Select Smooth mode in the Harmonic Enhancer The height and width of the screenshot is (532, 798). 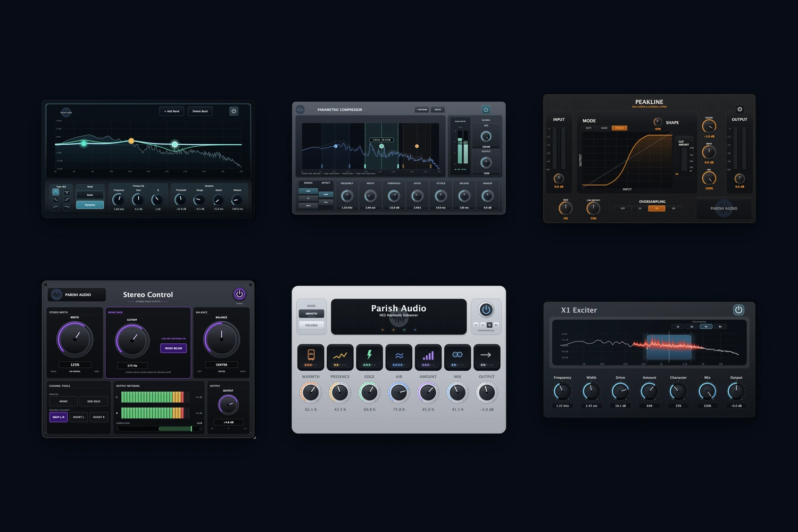[x=311, y=314]
